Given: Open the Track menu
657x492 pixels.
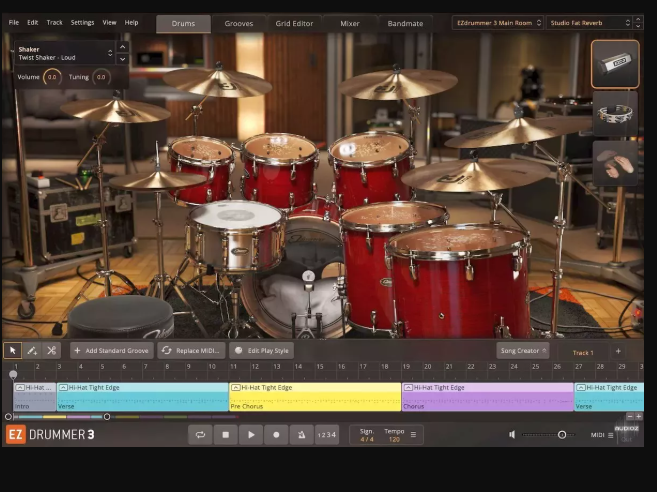Looking at the screenshot, I should click(54, 23).
